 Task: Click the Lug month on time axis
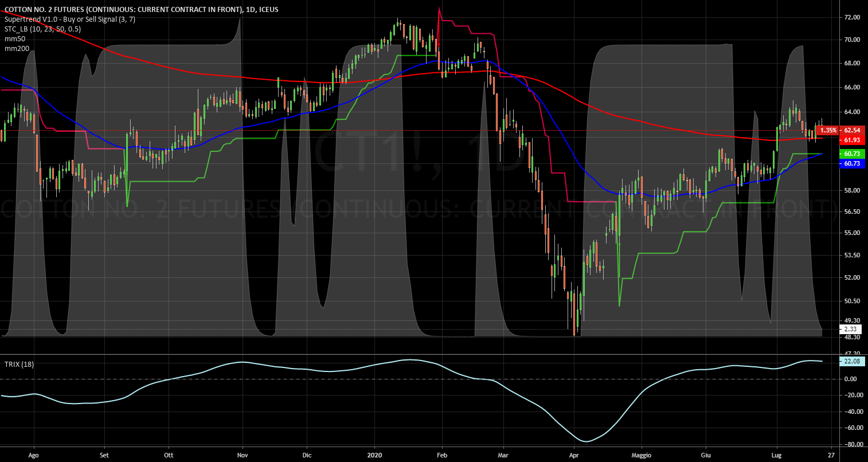click(x=777, y=456)
